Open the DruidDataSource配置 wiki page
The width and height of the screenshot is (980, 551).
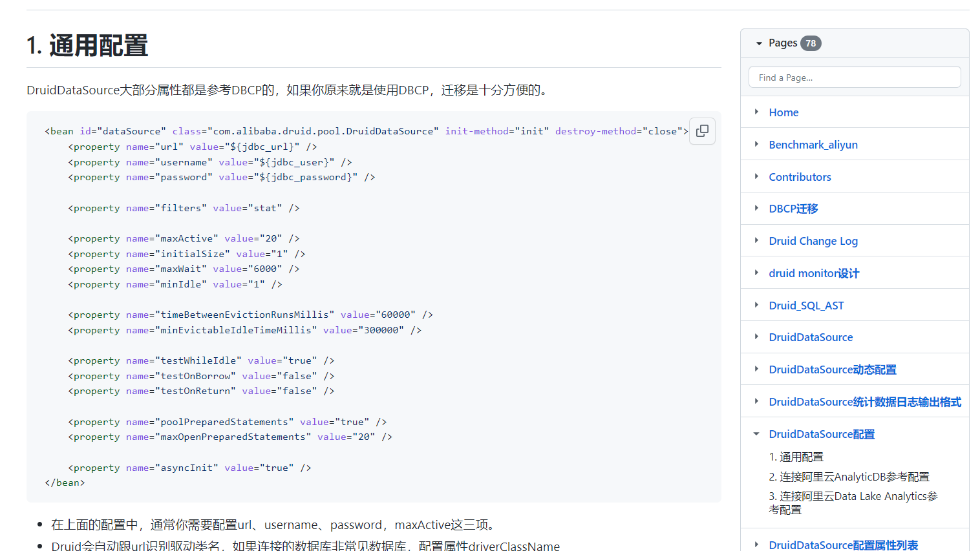[x=822, y=434]
